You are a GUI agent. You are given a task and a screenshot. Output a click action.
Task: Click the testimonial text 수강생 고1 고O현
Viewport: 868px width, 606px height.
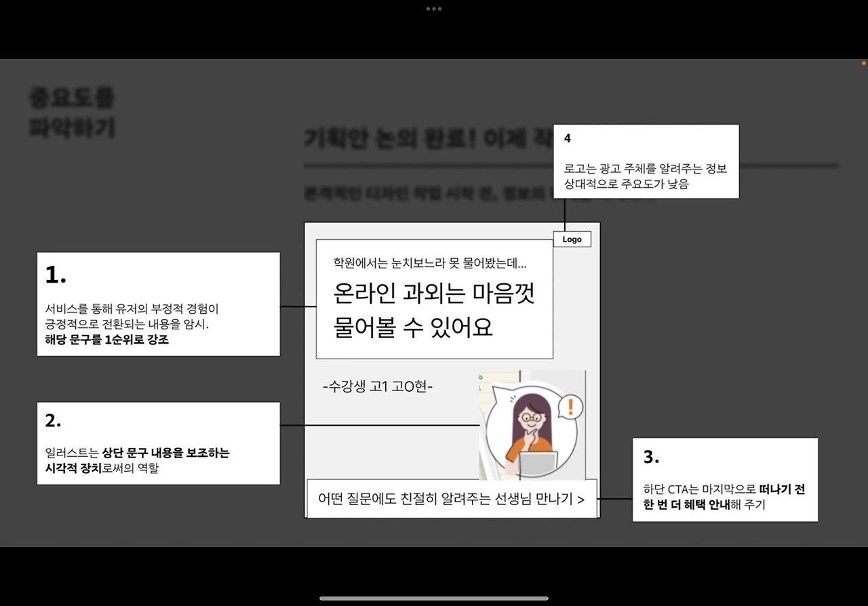tap(378, 386)
